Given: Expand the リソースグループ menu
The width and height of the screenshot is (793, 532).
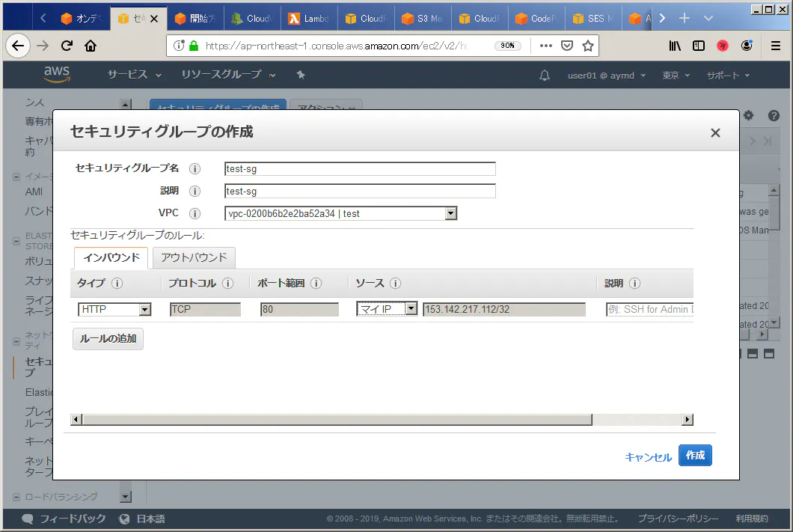Looking at the screenshot, I should (x=229, y=75).
